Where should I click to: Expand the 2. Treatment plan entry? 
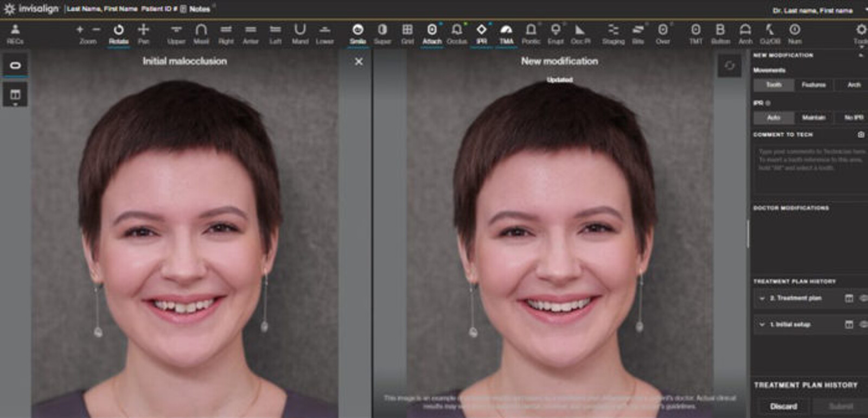click(762, 299)
